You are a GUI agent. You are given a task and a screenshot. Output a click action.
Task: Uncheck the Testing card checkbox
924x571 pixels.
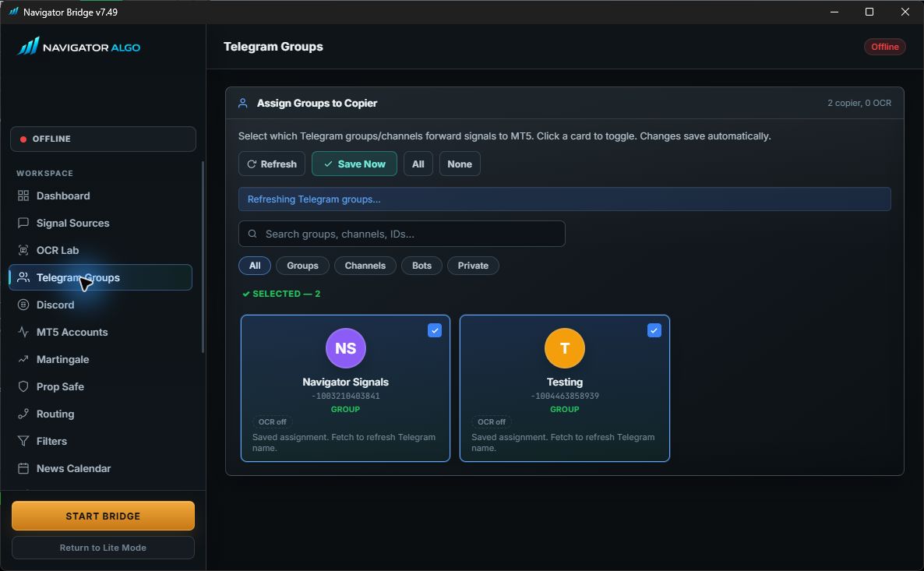point(654,330)
